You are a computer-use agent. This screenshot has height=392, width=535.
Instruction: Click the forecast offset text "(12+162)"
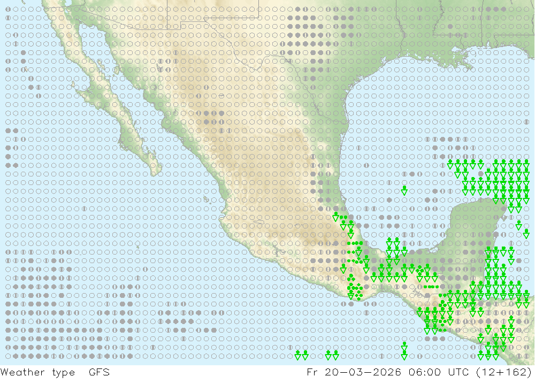(x=504, y=372)
